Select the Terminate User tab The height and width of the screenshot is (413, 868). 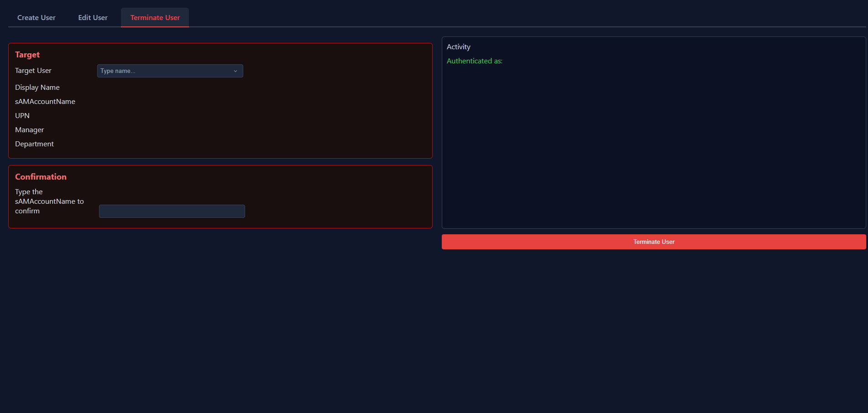[x=155, y=18]
